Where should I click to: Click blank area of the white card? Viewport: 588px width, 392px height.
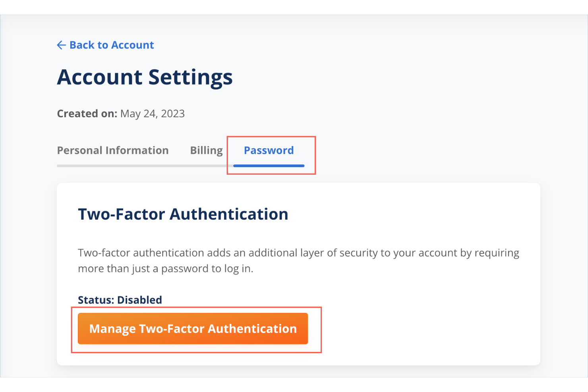point(429,318)
